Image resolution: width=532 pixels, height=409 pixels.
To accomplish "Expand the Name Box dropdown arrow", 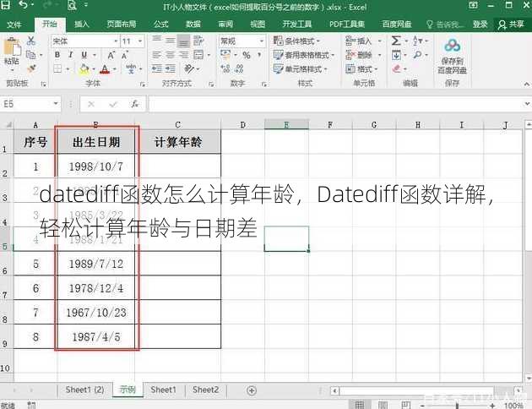I will click(x=56, y=103).
